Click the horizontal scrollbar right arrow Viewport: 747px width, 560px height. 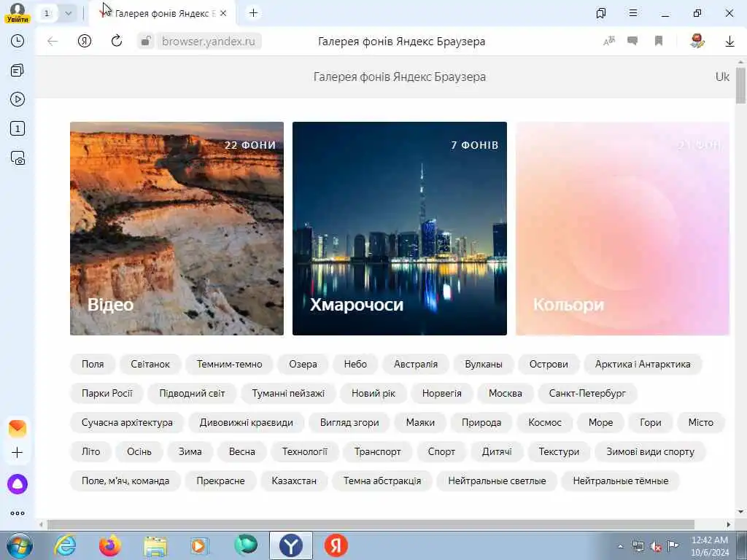[x=729, y=524]
